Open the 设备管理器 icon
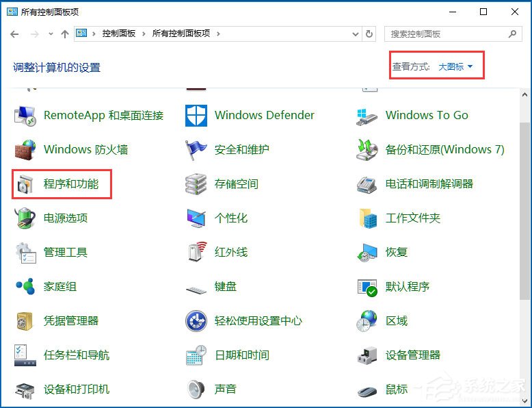The image size is (532, 408). 367,355
